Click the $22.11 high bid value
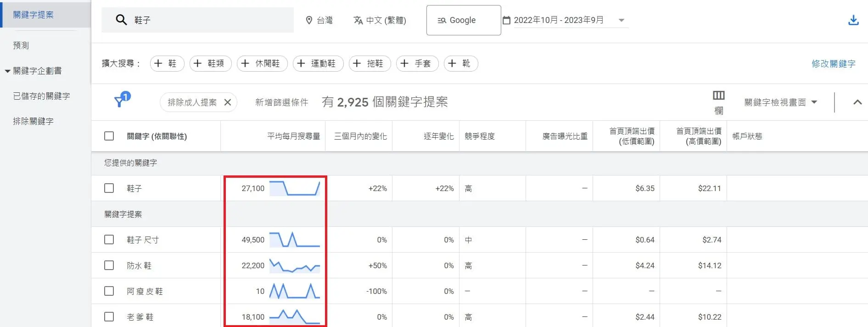This screenshot has width=868, height=327. 710,188
